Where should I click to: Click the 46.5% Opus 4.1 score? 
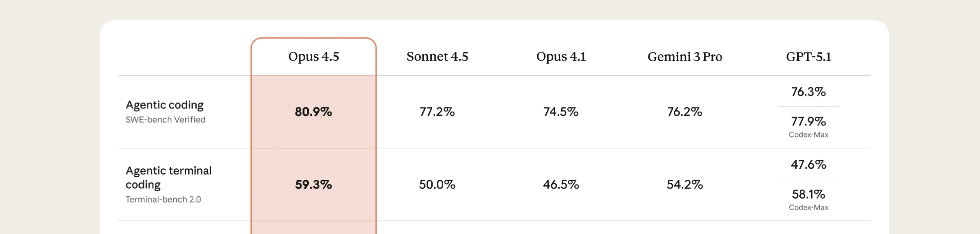(x=561, y=185)
